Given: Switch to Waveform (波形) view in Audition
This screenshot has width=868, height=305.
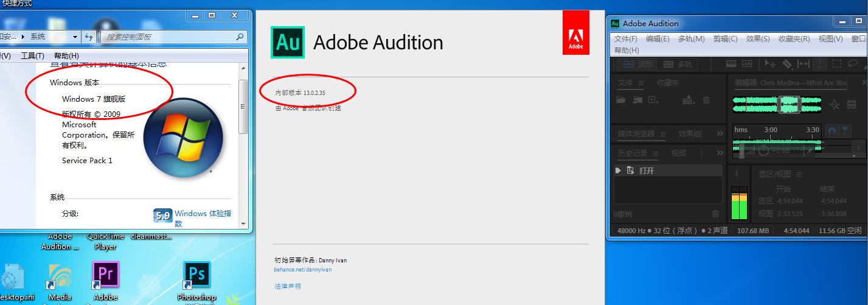Looking at the screenshot, I should click(x=637, y=64).
